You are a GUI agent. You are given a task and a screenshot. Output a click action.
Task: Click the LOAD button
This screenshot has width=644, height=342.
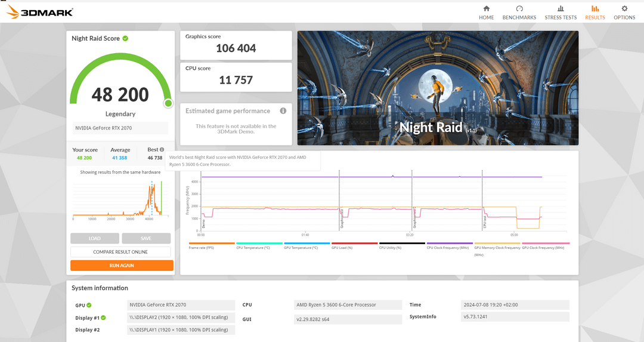click(x=94, y=238)
